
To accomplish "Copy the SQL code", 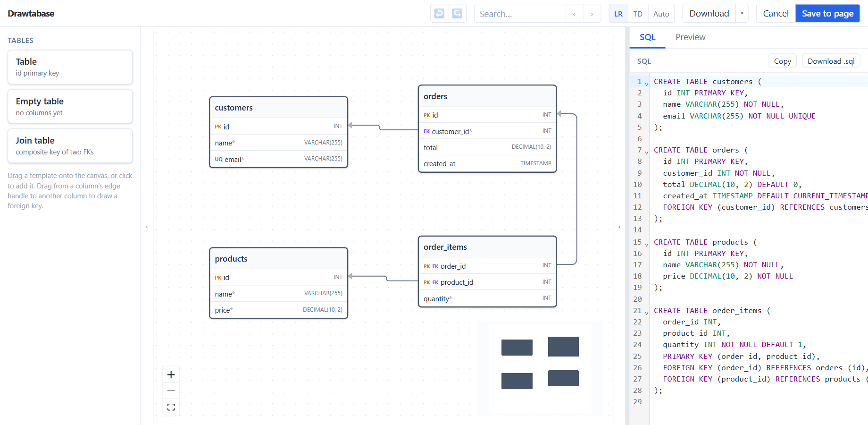I will [783, 61].
